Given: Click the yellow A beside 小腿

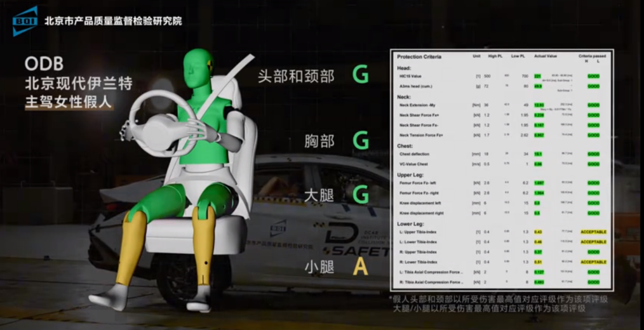Looking at the screenshot, I should point(360,267).
